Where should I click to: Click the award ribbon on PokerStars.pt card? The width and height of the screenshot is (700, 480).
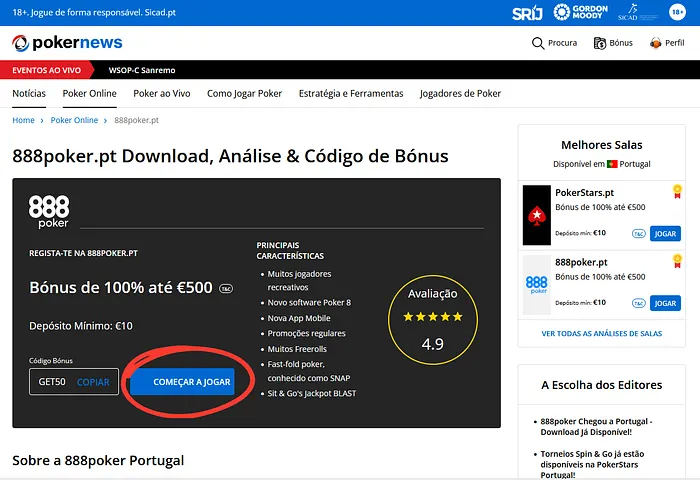click(677, 192)
